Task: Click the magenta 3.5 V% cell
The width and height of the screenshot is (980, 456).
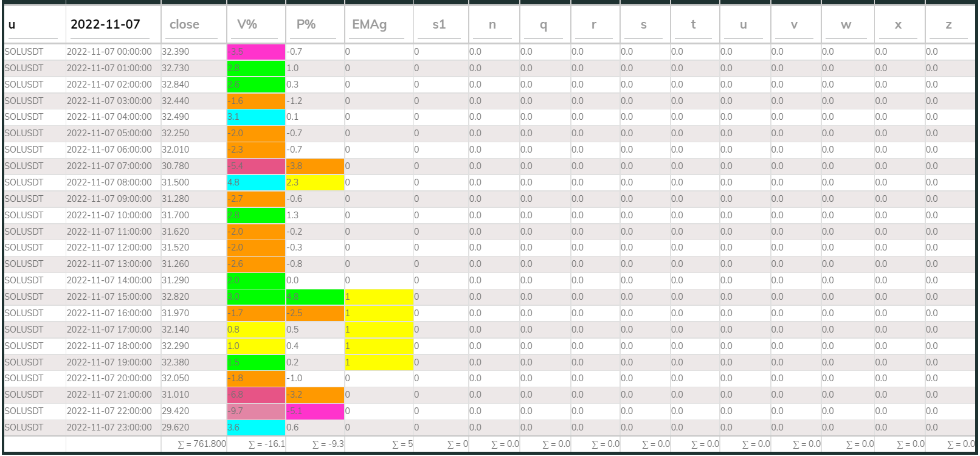Action: [x=255, y=52]
